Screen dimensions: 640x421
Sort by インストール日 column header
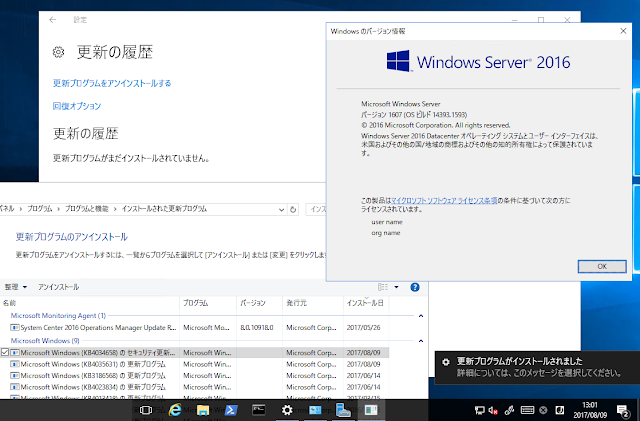[366, 303]
